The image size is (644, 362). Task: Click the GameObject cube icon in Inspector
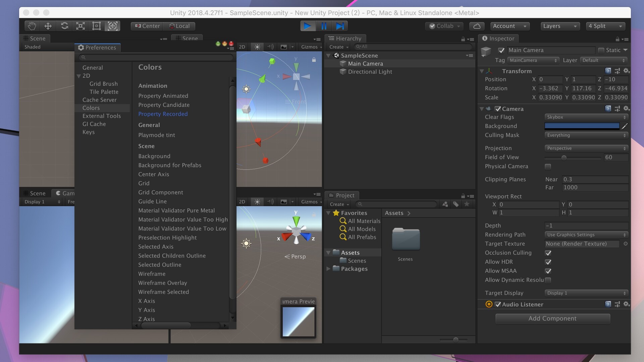[486, 52]
